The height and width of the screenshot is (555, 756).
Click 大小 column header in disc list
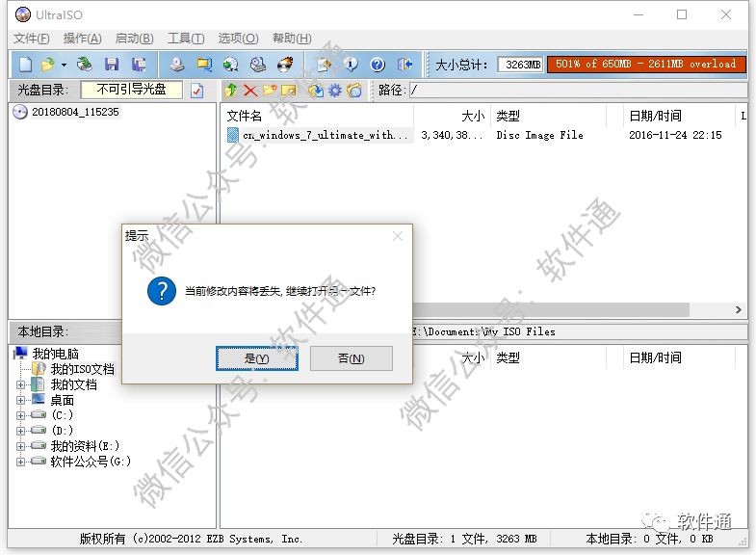point(453,116)
